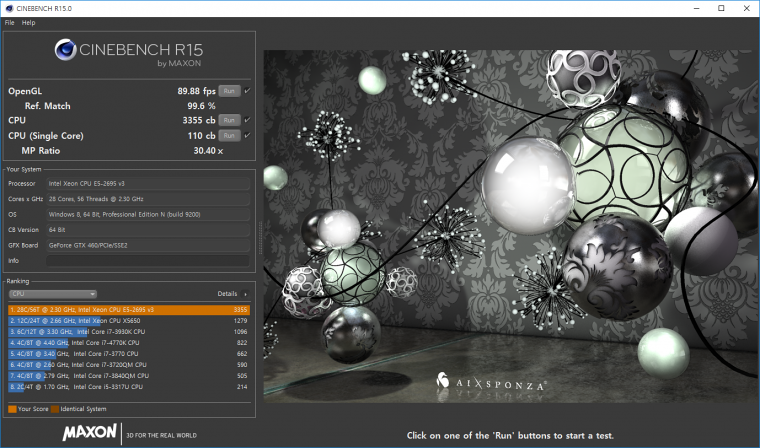Select ranking row Core i7-3770
The height and width of the screenshot is (448, 760).
[x=129, y=354]
